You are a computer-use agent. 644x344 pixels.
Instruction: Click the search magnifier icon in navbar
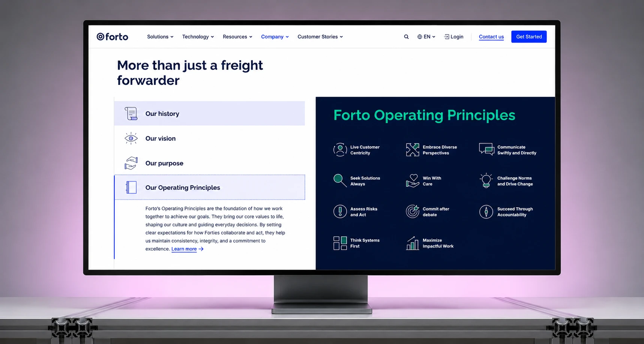[406, 37]
